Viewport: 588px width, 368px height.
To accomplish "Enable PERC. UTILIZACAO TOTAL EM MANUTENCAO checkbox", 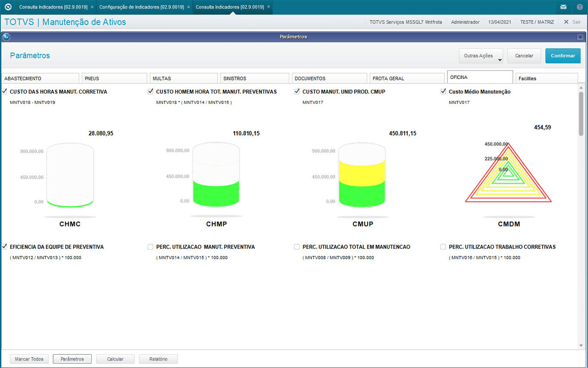I will click(297, 247).
